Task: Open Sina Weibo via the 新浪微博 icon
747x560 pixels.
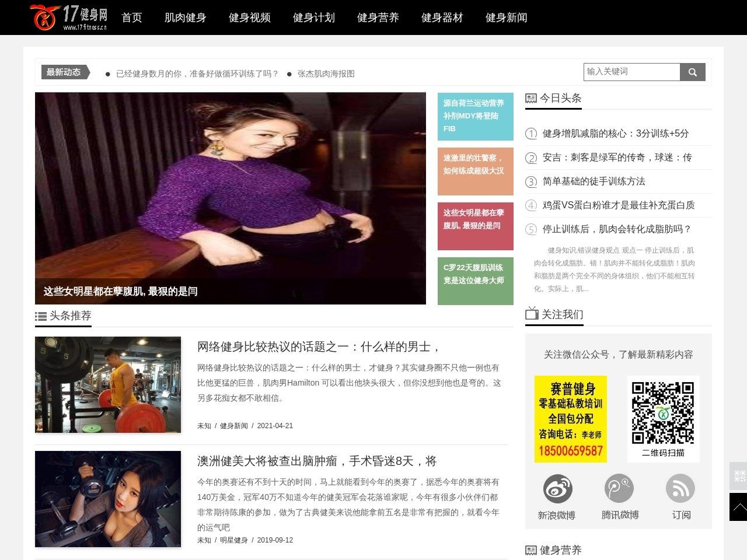Action: point(557,488)
